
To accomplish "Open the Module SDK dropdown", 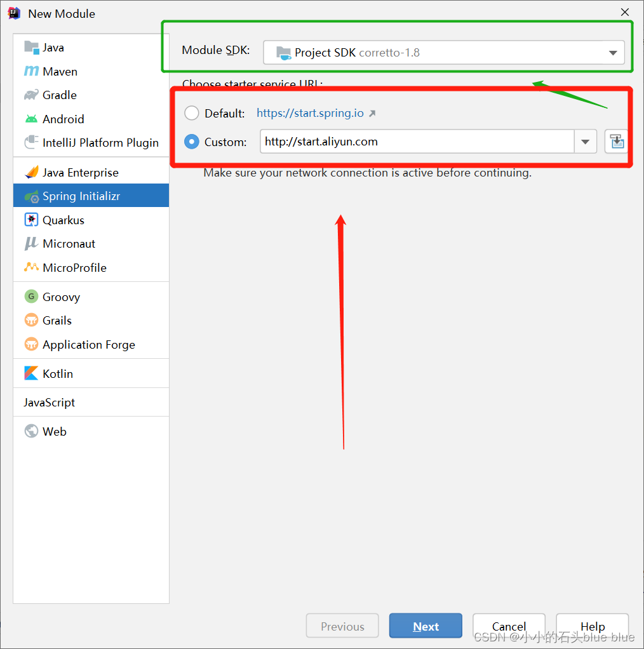I will (444, 53).
